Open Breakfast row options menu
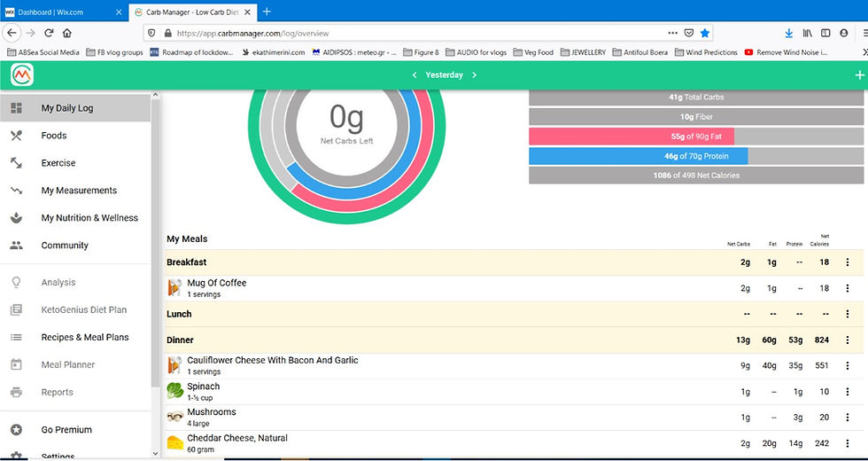 (848, 262)
